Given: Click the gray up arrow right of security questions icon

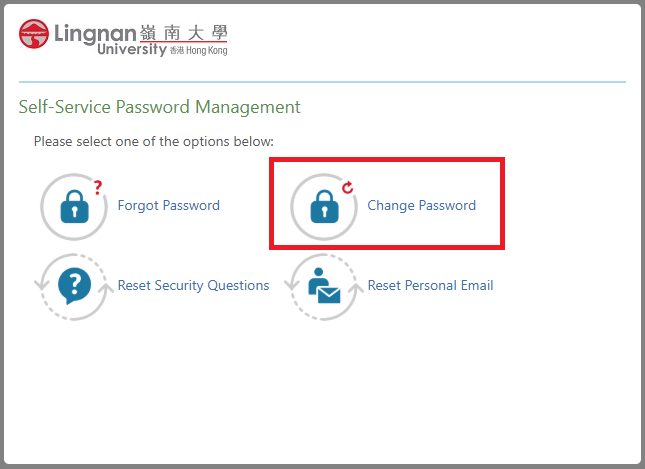Looking at the screenshot, I should pos(107,289).
